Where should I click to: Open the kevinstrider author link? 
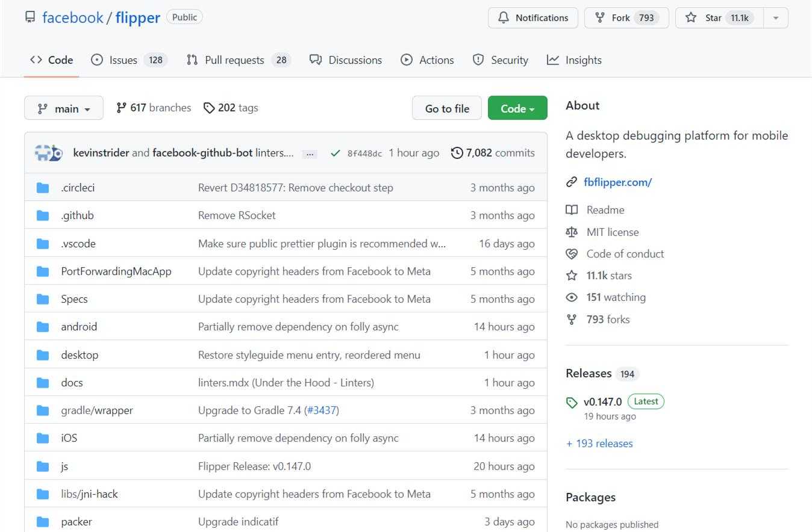pos(101,153)
